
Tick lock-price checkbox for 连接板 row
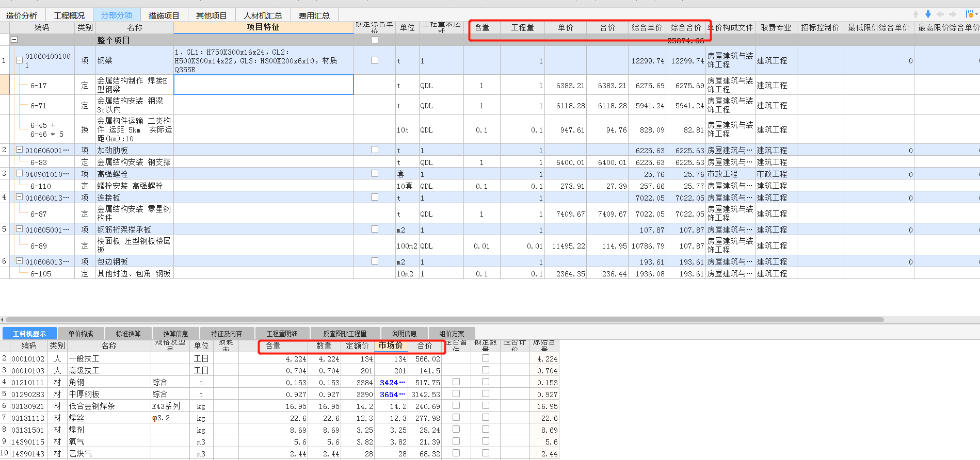point(375,197)
